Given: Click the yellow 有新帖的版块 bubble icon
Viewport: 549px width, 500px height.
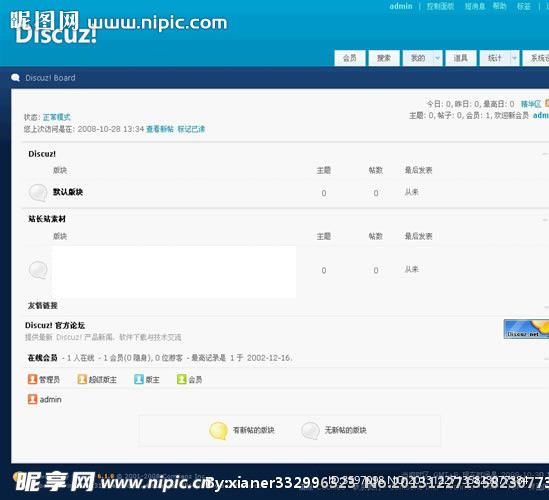Looking at the screenshot, I should [218, 431].
